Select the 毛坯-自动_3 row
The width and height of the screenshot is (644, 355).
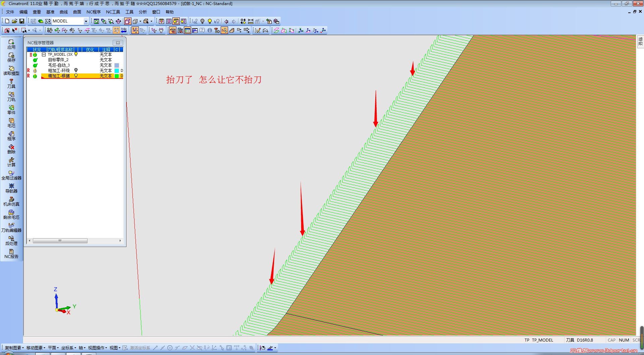(x=75, y=65)
